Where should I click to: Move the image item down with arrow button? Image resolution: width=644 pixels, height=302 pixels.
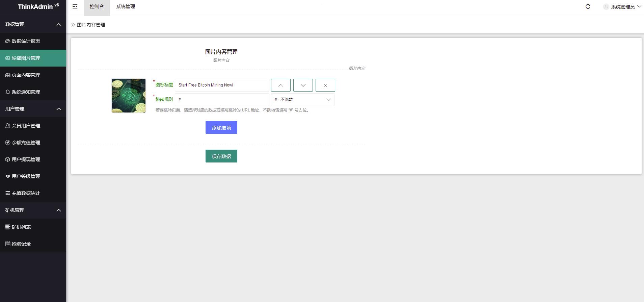[303, 85]
